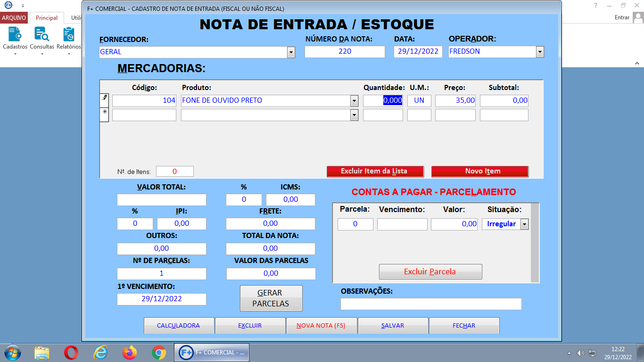Screen dimensions: 644x362
Task: Click the Preço field 35,00
Action: [x=455, y=101]
